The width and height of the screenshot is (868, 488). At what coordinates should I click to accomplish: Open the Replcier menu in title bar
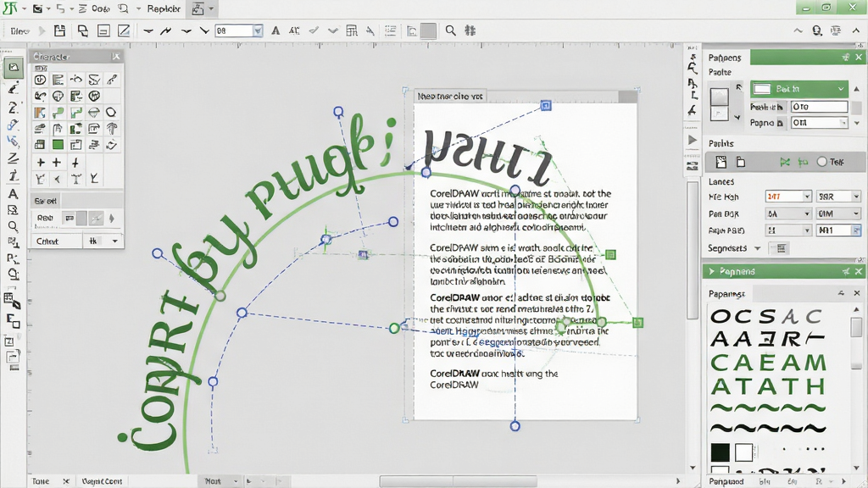[x=164, y=8]
